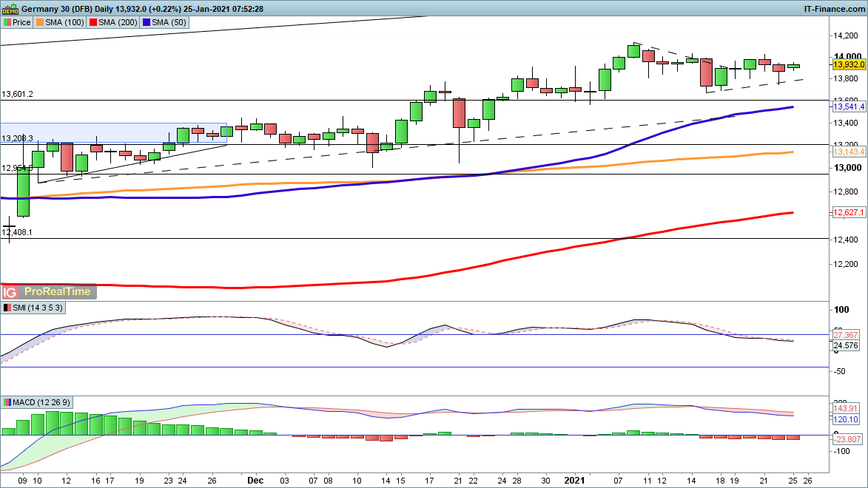
Task: Click the black-red SMI indicator icon
Action: pos(7,308)
